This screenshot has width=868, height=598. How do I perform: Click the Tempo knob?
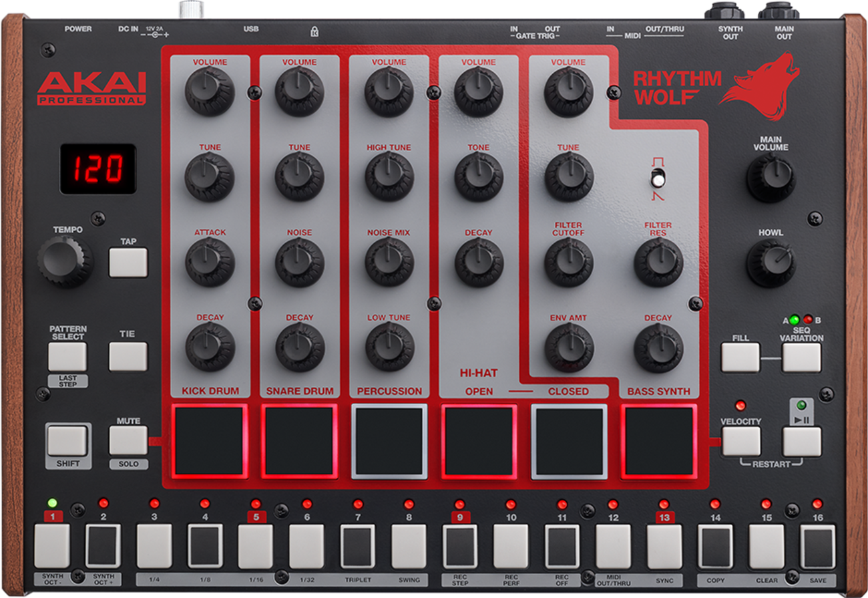click(65, 261)
